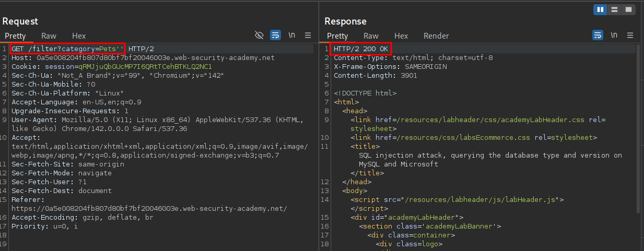Open the Response panel hamburger options menu

click(x=630, y=35)
